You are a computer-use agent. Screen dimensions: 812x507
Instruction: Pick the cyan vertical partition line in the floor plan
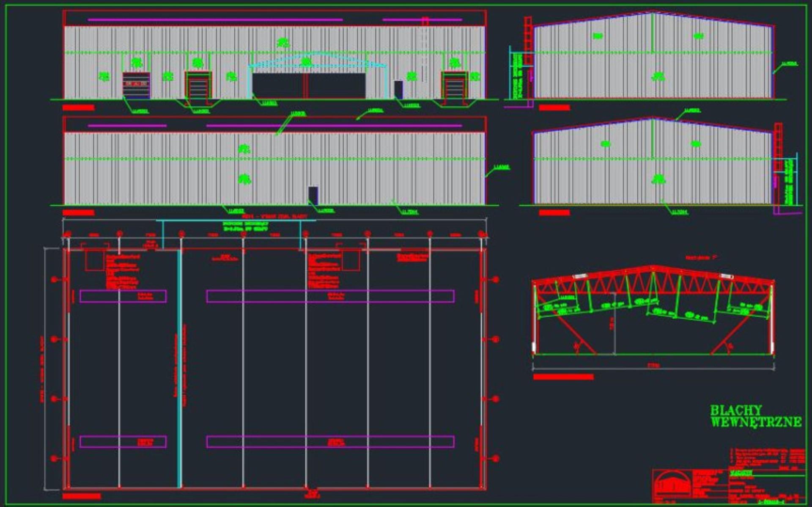(x=179, y=368)
